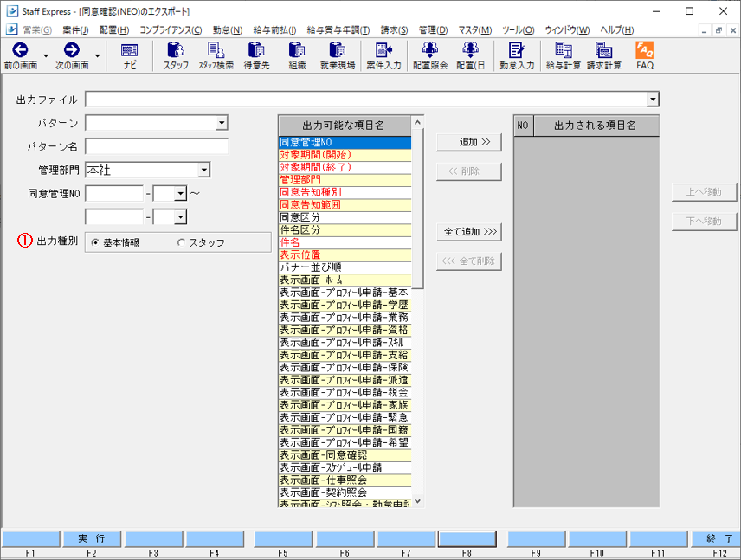741x560 pixels.
Task: Click the item list scroll-down arrow
Action: [418, 501]
